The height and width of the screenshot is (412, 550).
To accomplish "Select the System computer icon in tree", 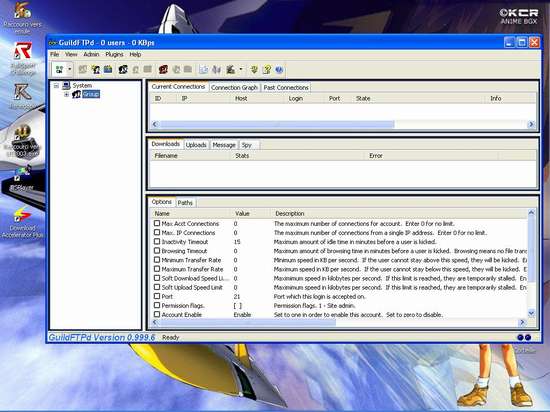I will 66,85.
